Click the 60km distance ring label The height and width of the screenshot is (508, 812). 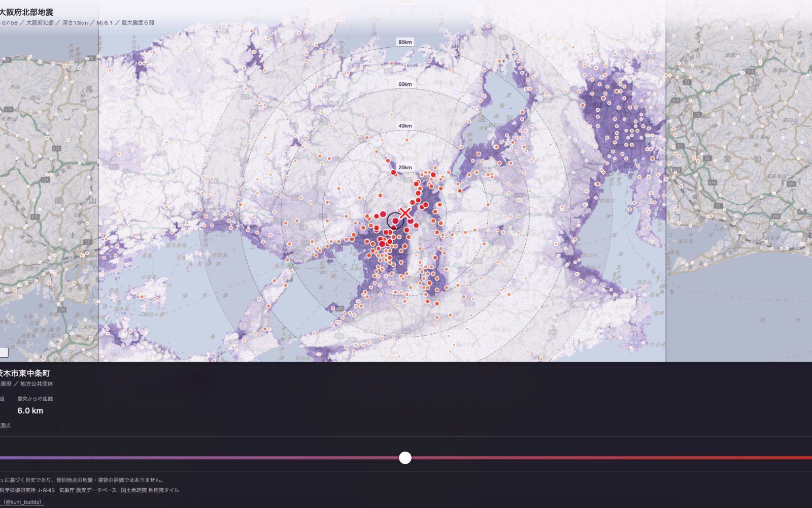pyautogui.click(x=405, y=84)
